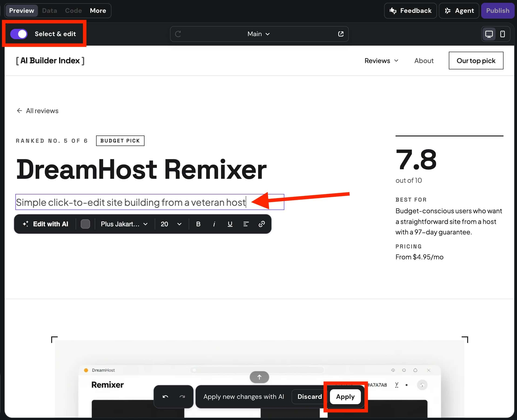Switch to mobile viewport icon
Screen dimensions: 517x420
(x=503, y=34)
